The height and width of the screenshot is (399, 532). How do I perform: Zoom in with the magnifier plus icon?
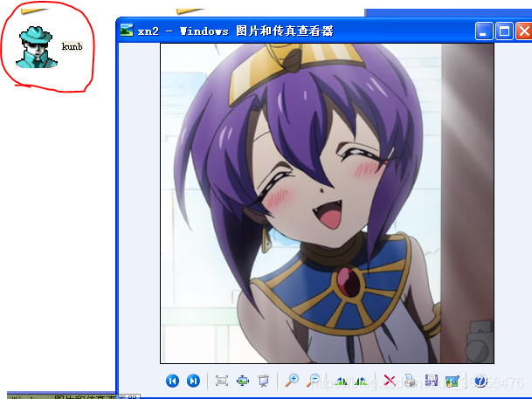coord(292,380)
